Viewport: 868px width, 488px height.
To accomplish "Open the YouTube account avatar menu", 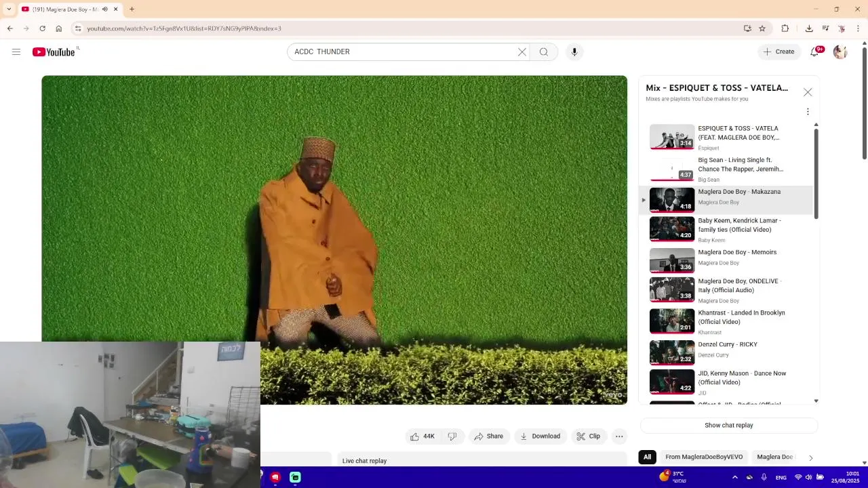I will coord(840,52).
